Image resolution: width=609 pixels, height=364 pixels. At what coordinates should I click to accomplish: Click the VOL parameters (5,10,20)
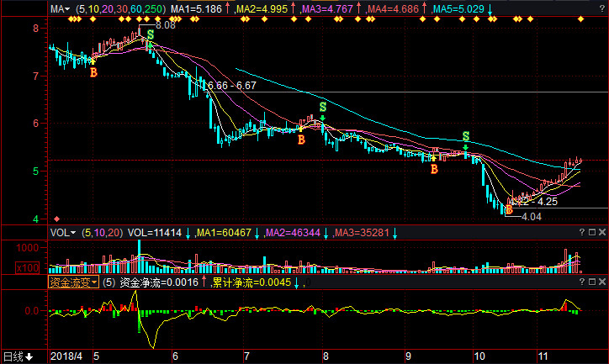[x=103, y=232]
